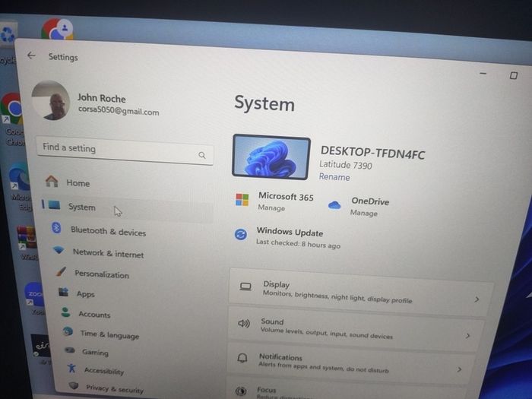Open Display settings row
532x399 pixels.
361,292
